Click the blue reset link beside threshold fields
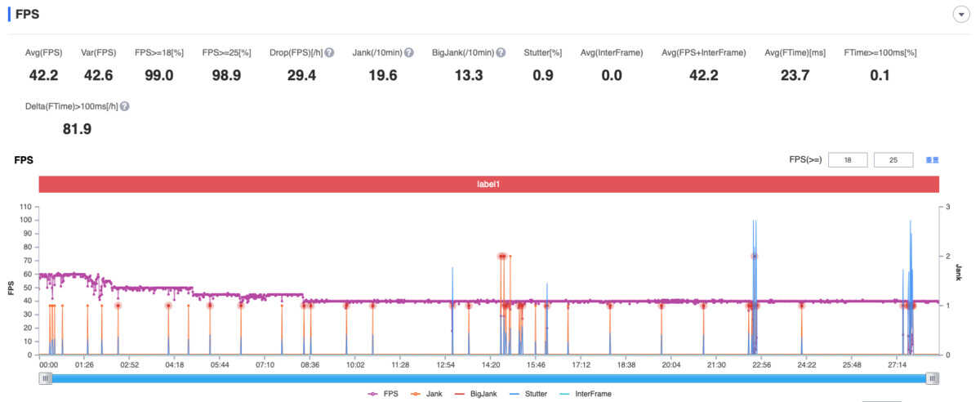 (932, 160)
